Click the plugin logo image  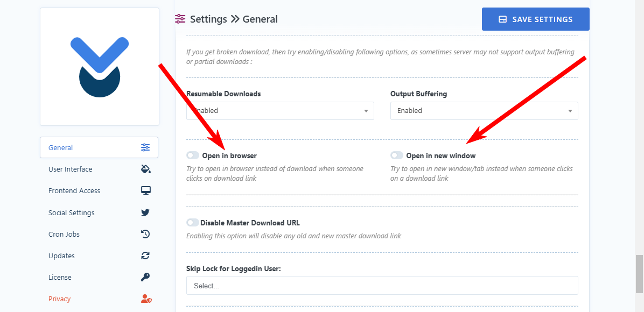pos(100,67)
